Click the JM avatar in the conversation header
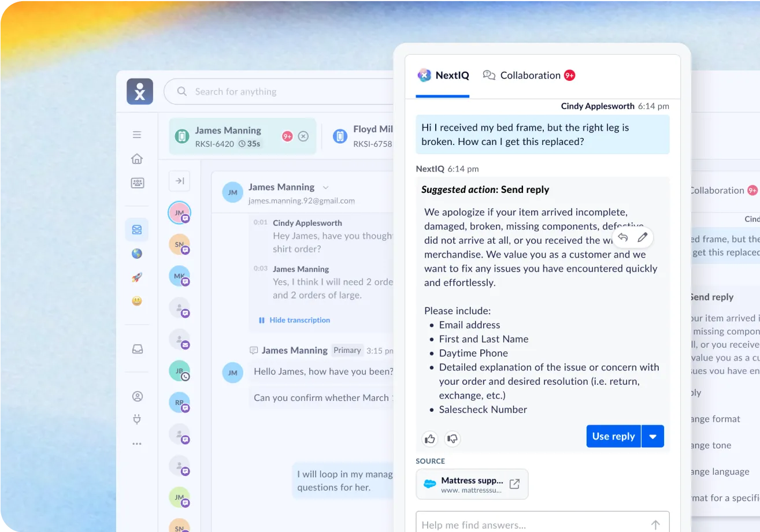 pyautogui.click(x=232, y=192)
